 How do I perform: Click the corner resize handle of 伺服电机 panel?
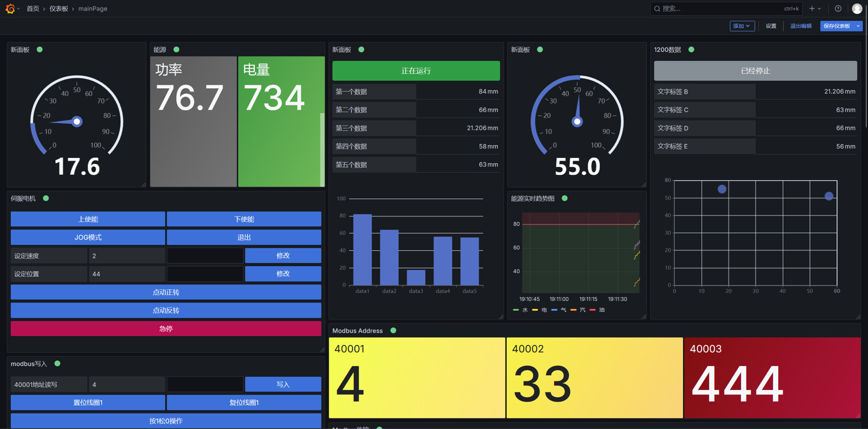(322, 349)
